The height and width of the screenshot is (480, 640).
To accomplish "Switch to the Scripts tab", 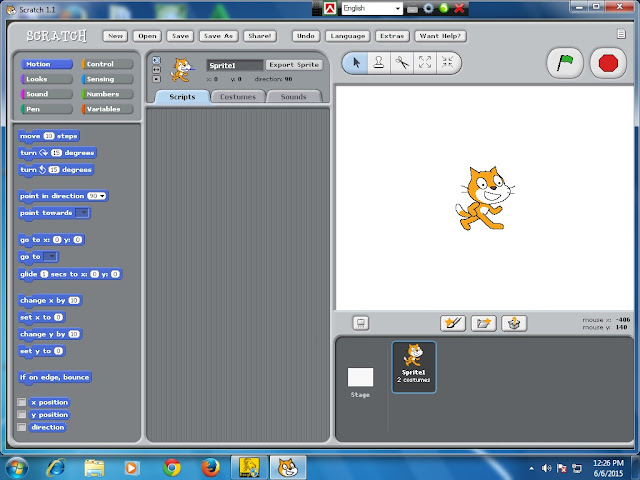I will tap(182, 97).
